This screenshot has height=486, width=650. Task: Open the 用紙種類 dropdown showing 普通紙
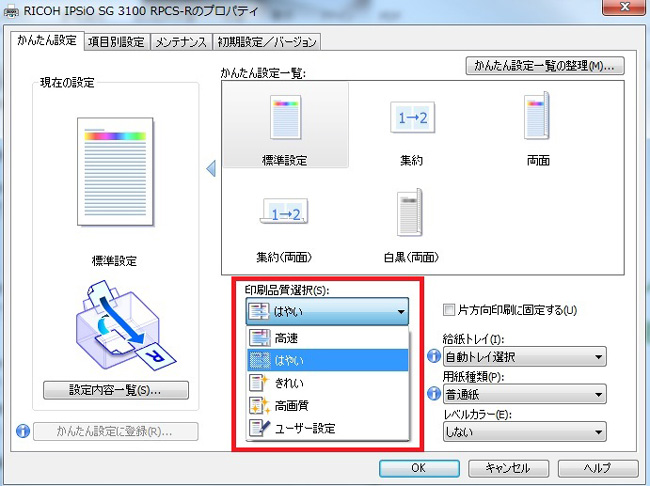[524, 394]
